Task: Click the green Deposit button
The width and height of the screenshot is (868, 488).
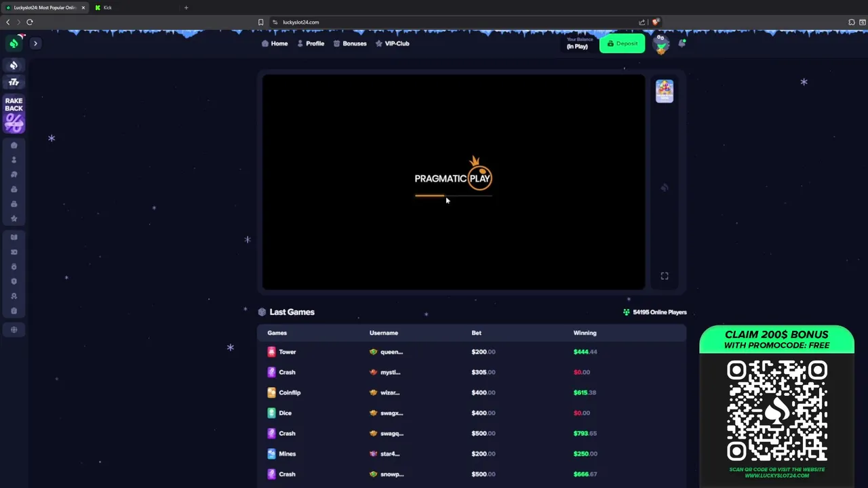Action: pos(622,43)
